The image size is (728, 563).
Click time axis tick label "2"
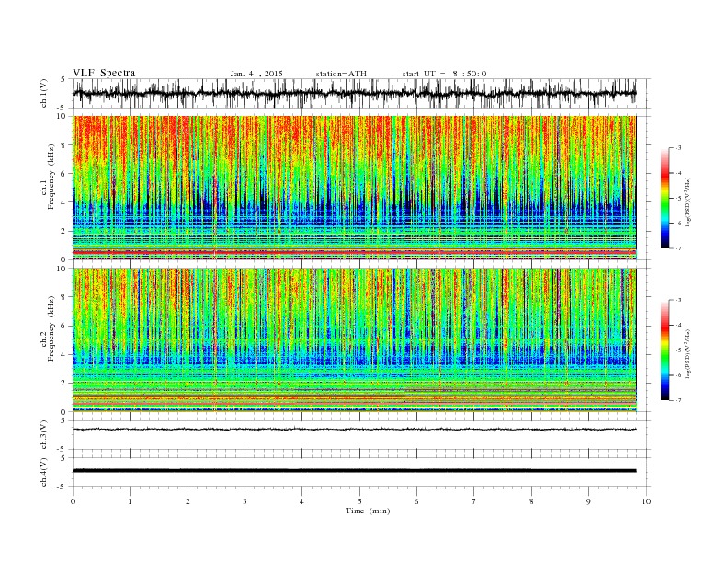[x=188, y=501]
